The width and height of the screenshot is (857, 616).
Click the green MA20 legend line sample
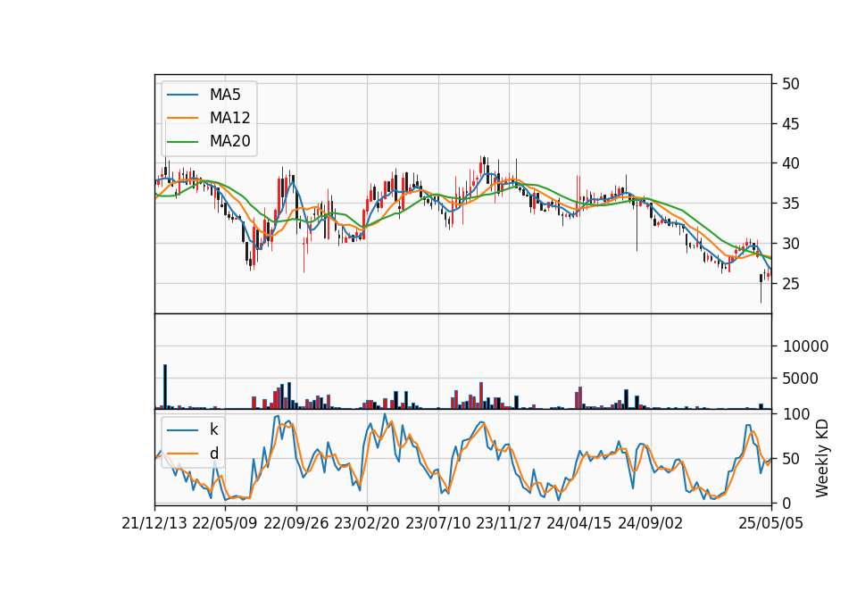tap(182, 141)
